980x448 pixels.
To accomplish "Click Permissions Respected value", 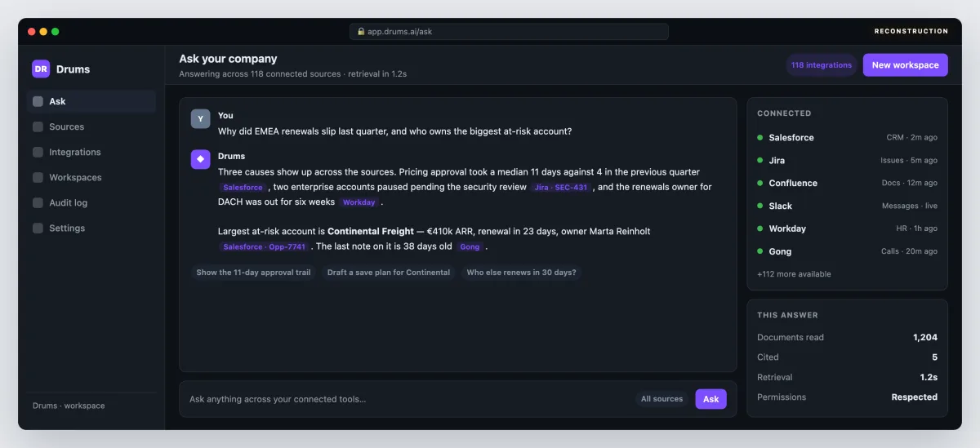I will click(915, 397).
